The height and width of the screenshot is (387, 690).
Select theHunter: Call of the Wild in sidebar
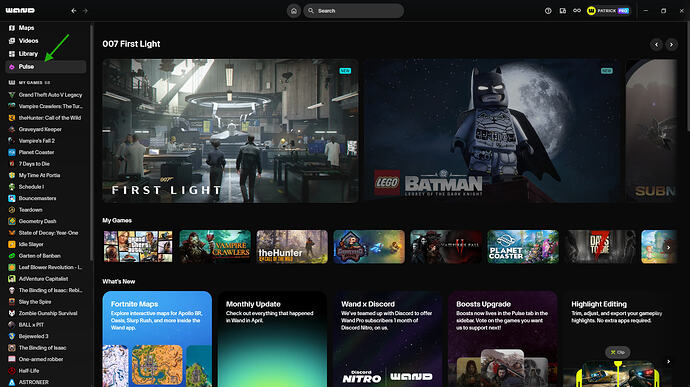[46, 118]
